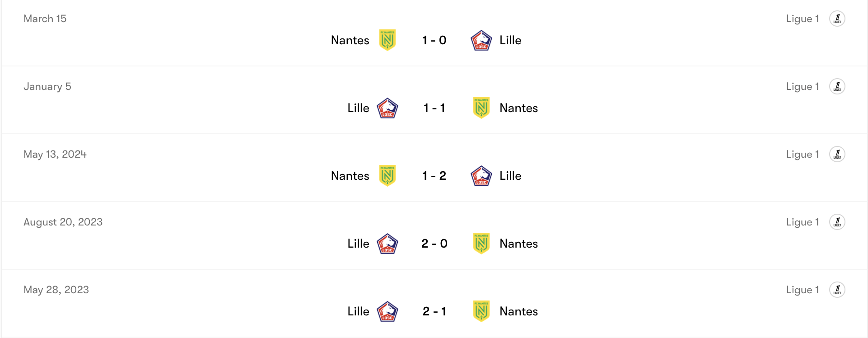Screen dimensions: 868x338
Task: Open the 1 - 1 Lille vs Nantes score
Action: (434, 108)
